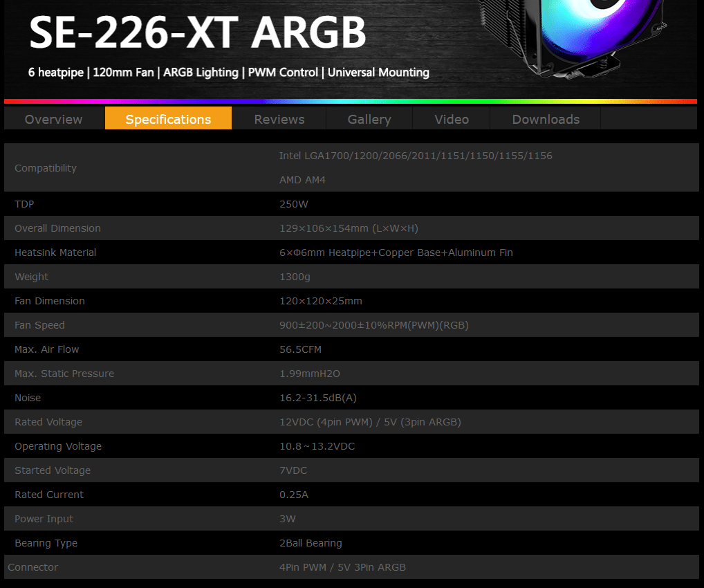
Task: Click the Heatpipe+Copper Base+Aluminum Fin value
Action: (396, 253)
